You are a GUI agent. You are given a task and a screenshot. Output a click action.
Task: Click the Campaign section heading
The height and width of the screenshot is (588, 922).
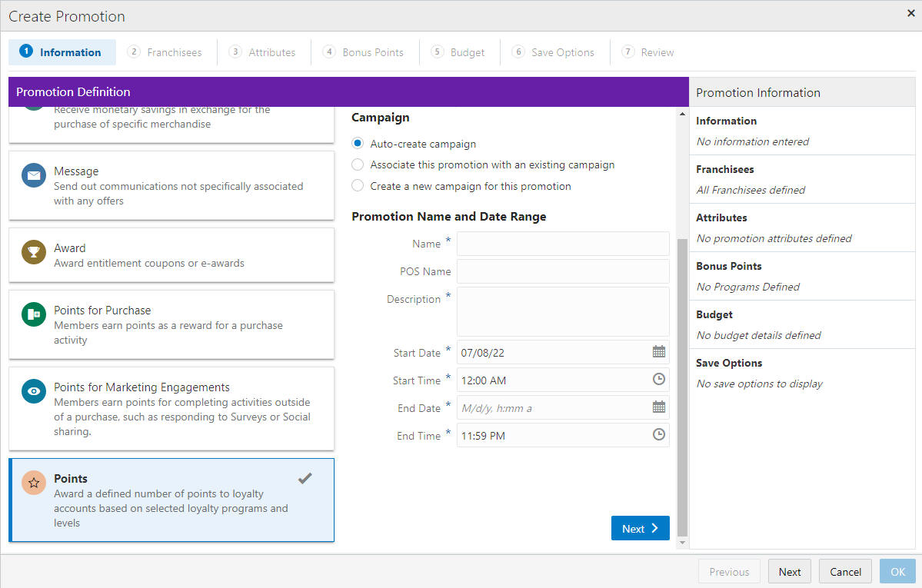(x=381, y=118)
